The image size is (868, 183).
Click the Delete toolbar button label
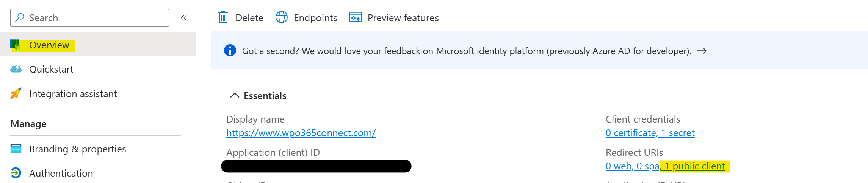click(249, 18)
